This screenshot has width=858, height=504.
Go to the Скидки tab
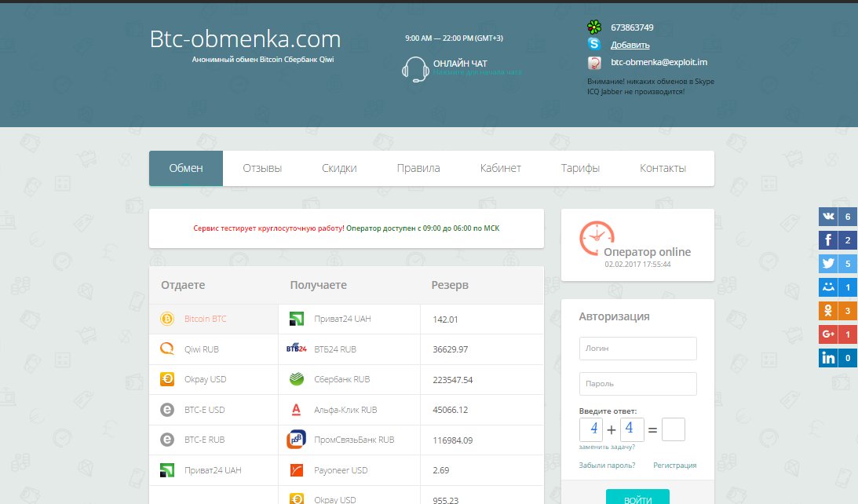pos(339,168)
